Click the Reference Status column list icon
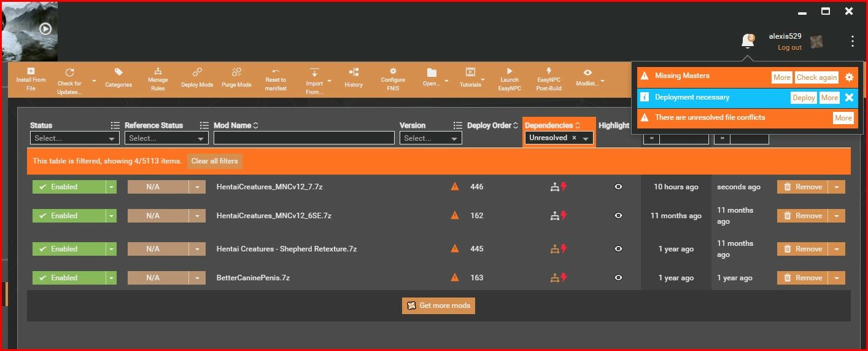Viewport: 868px width, 351px height. pos(204,125)
